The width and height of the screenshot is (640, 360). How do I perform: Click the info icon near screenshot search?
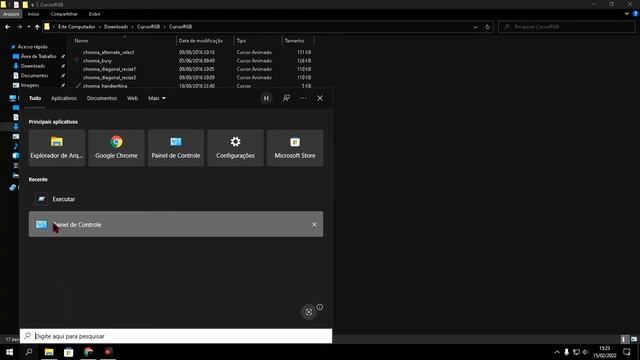point(320,307)
